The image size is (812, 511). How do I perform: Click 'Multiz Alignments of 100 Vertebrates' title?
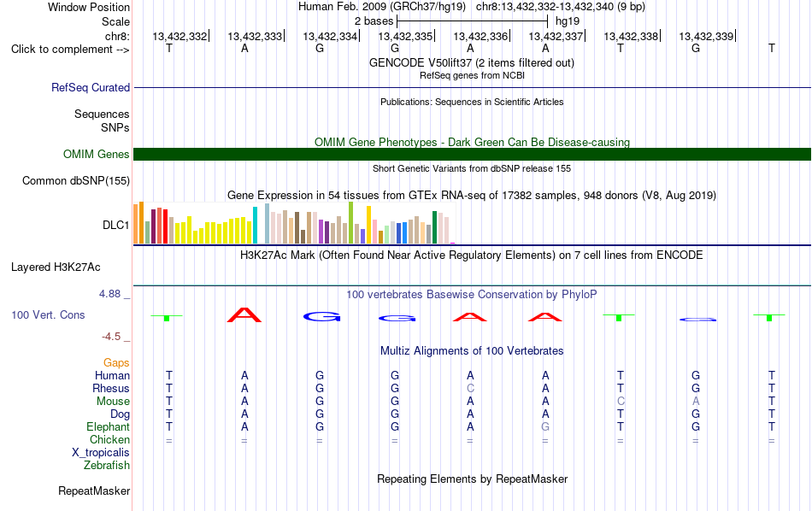472,351
